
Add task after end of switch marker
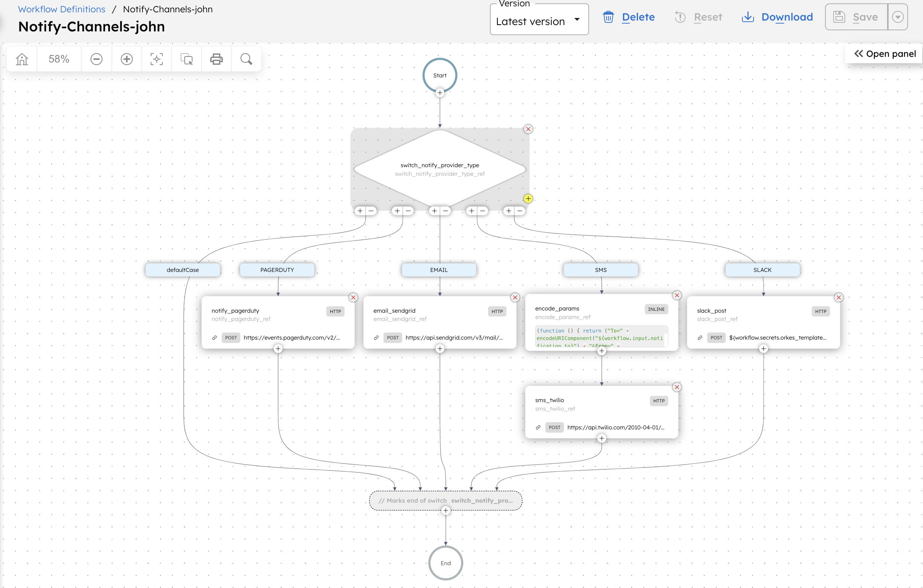[x=445, y=511]
